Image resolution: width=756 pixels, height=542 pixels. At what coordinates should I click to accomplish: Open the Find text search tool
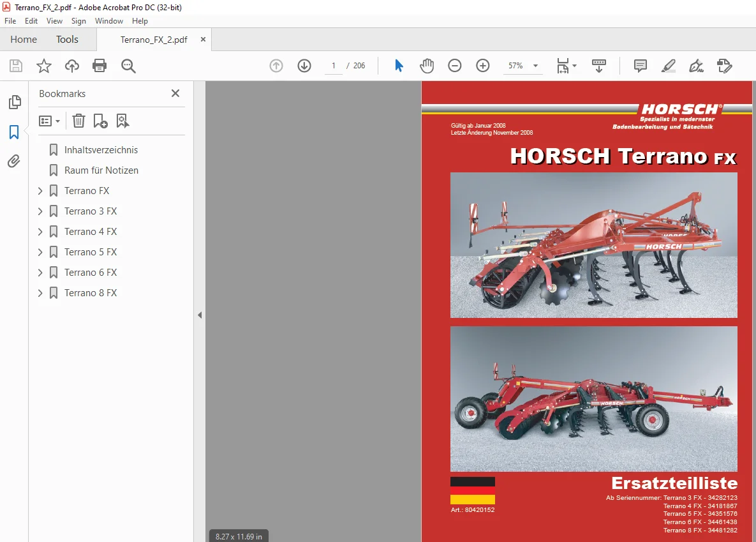[128, 66]
